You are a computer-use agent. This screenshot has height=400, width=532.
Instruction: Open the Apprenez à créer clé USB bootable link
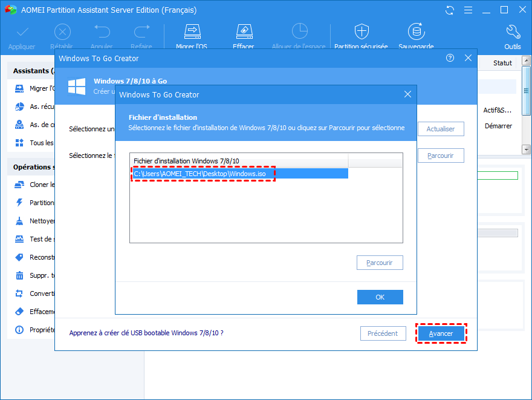(146, 333)
